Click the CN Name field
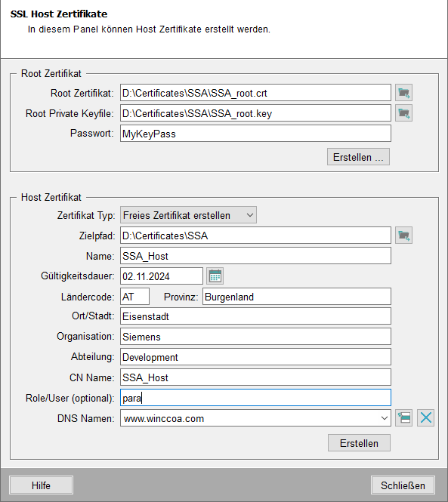Image resolution: width=448 pixels, height=502 pixels. click(x=255, y=377)
